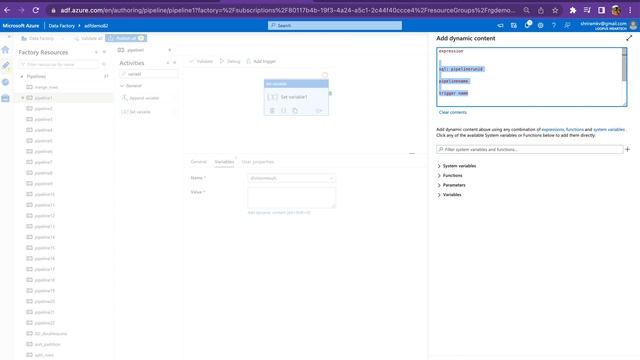Open the functions help link

(x=575, y=129)
